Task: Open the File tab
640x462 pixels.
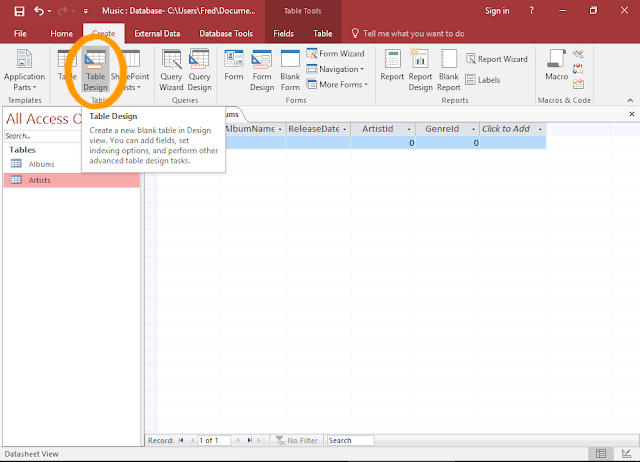Action: (x=20, y=33)
